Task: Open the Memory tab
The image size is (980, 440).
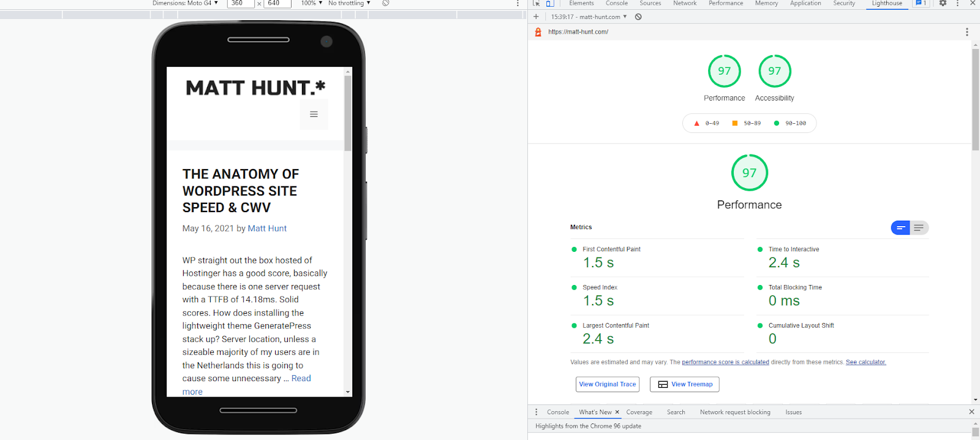Action: point(766,3)
